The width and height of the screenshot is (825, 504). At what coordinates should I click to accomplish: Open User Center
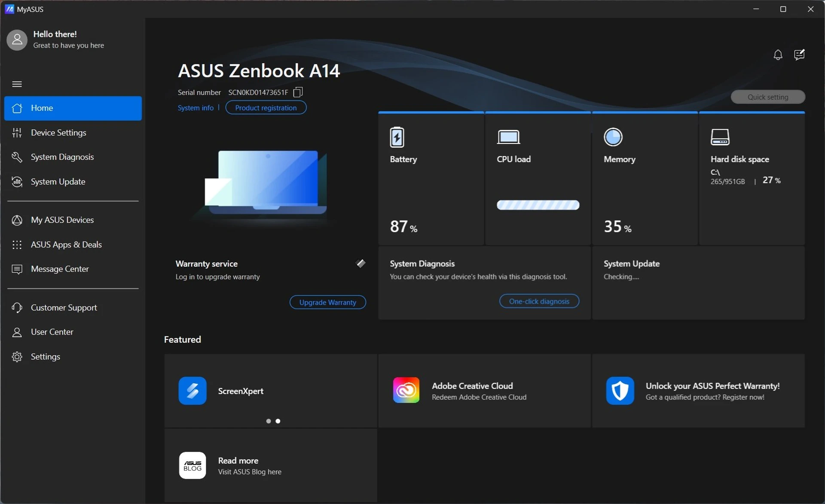coord(73,332)
